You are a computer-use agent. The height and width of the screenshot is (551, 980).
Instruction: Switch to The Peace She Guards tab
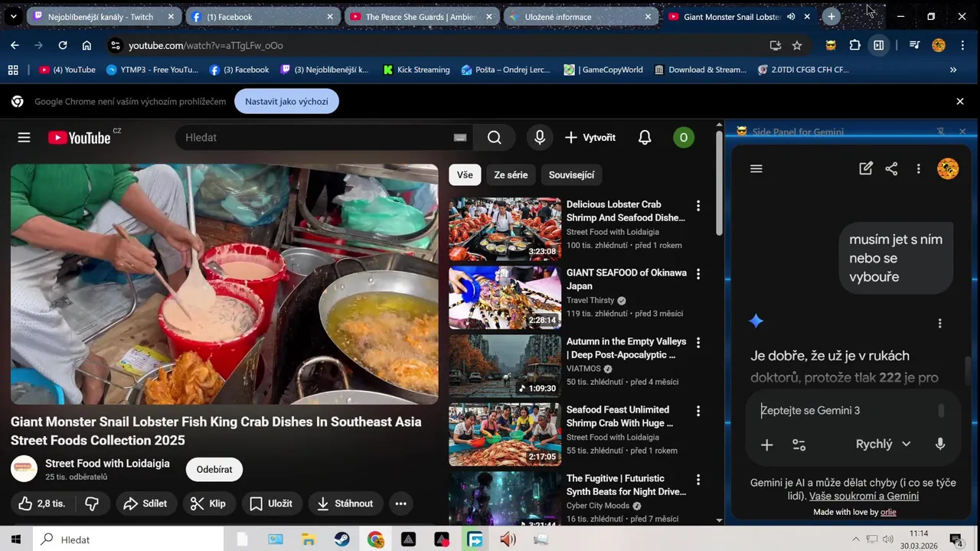423,16
